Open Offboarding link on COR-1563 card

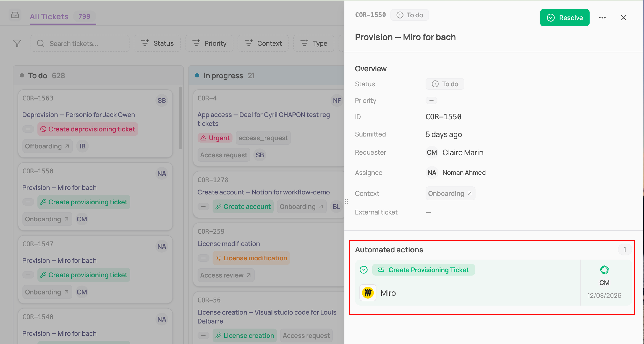click(47, 146)
